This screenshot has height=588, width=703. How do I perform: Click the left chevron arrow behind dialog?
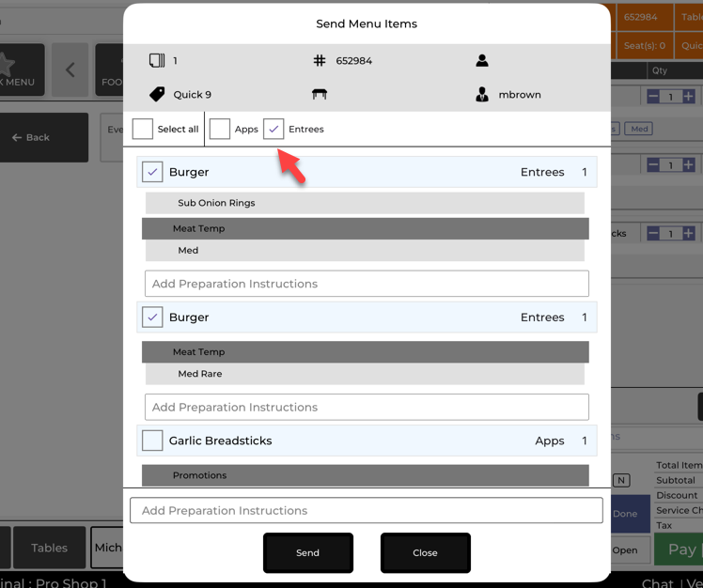[x=70, y=70]
